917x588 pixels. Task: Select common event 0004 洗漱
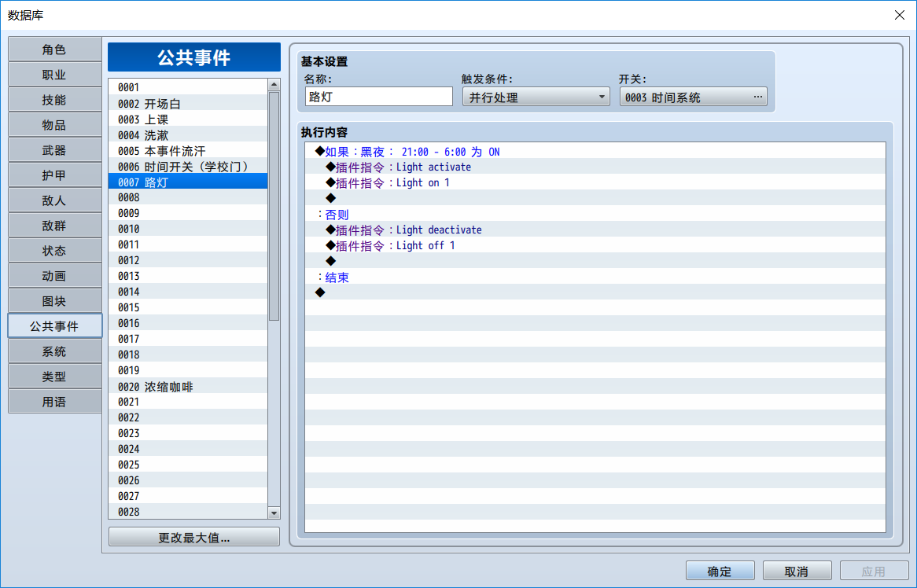pyautogui.click(x=188, y=135)
